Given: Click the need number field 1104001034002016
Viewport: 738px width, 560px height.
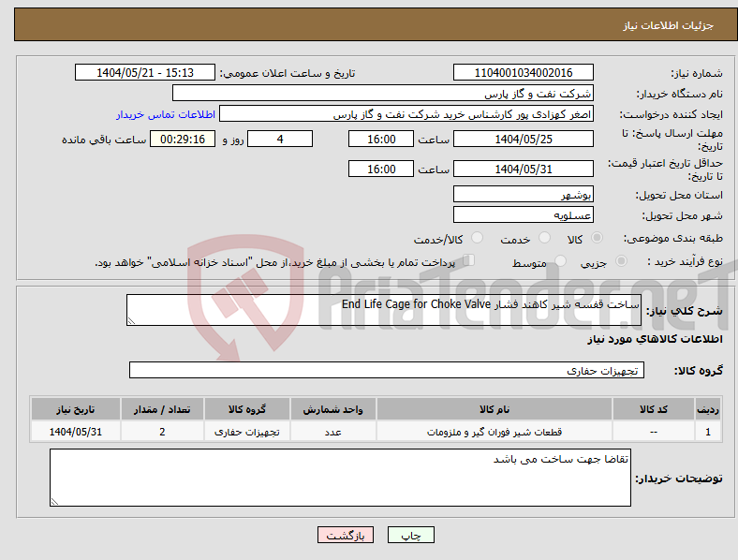Looking at the screenshot, I should pyautogui.click(x=523, y=72).
